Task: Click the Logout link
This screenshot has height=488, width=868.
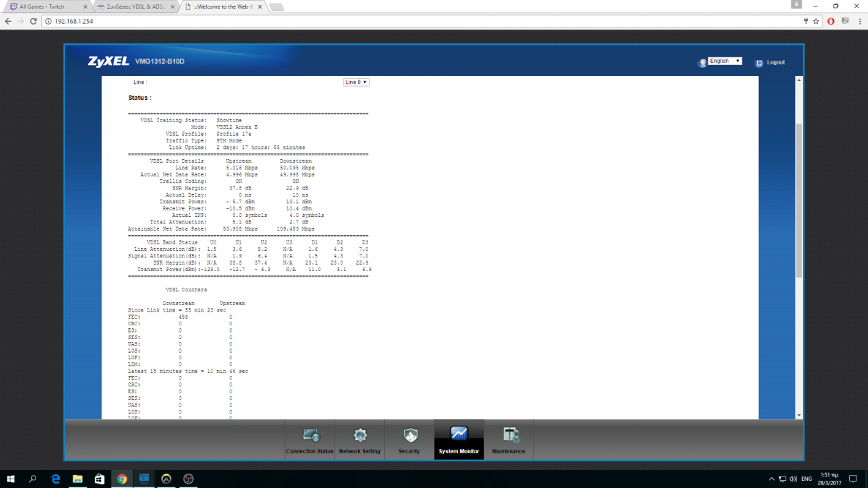Action: click(776, 63)
